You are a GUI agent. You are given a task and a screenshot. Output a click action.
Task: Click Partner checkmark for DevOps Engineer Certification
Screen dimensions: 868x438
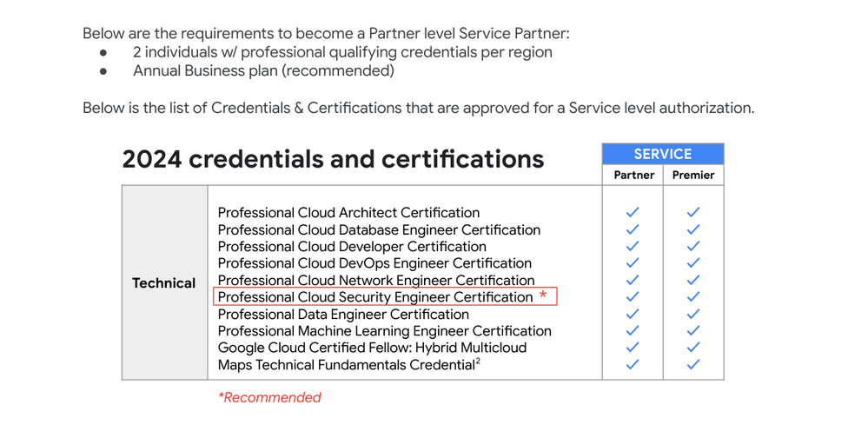pos(633,263)
